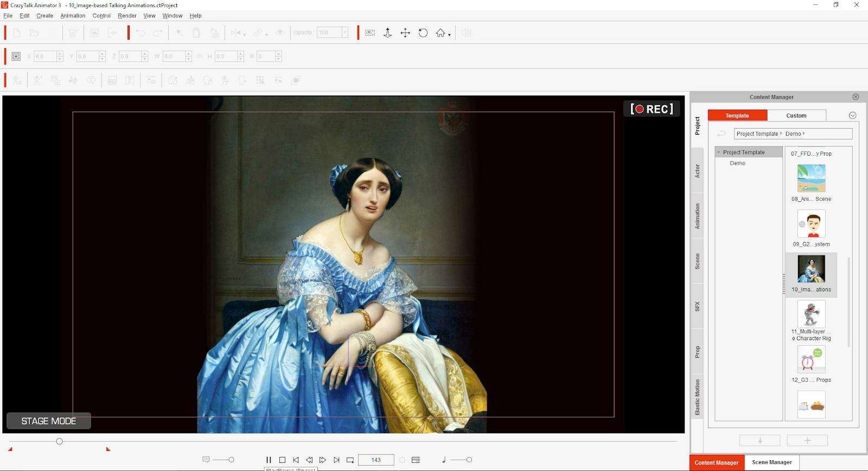Jump to the last frame
The height and width of the screenshot is (471, 868).
coord(336,460)
